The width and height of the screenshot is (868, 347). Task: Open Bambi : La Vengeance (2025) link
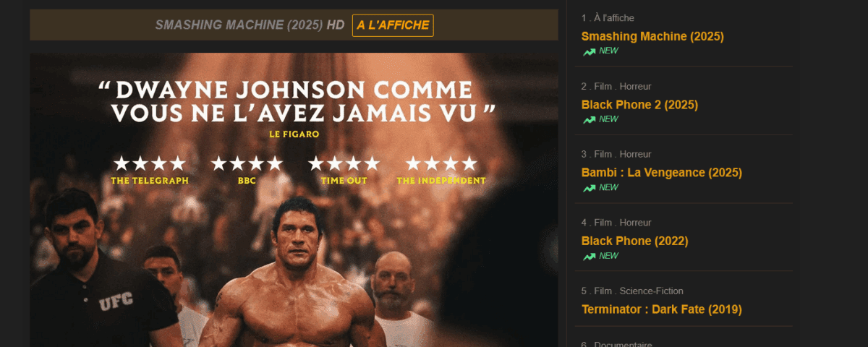(x=662, y=173)
